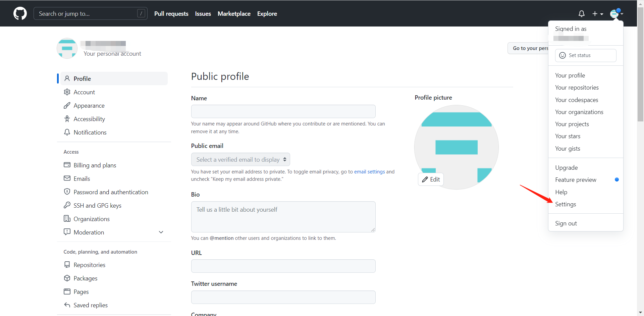Open Marketplace in top navigation
Image resolution: width=644 pixels, height=316 pixels.
click(x=234, y=14)
